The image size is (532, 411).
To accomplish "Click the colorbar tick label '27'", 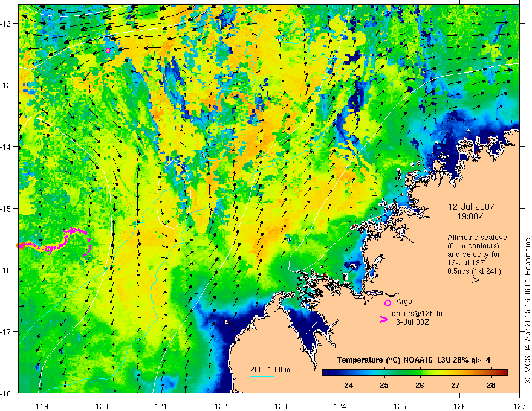I will click(455, 385).
